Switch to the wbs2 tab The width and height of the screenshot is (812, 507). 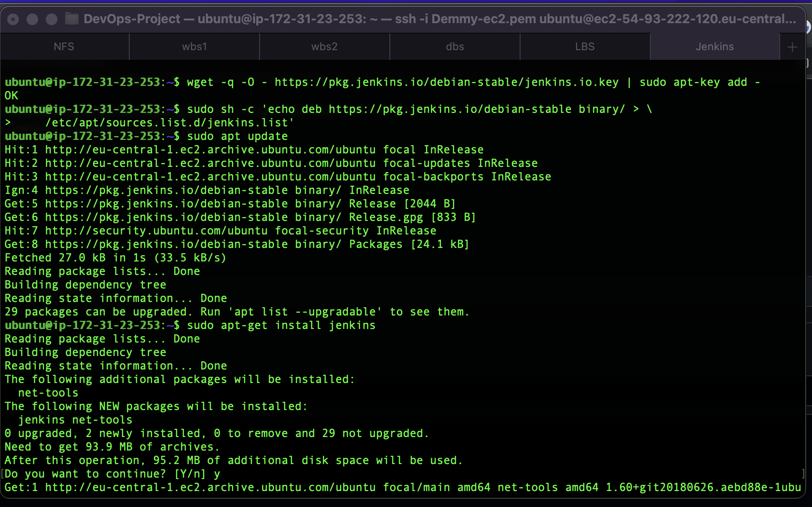click(x=324, y=46)
